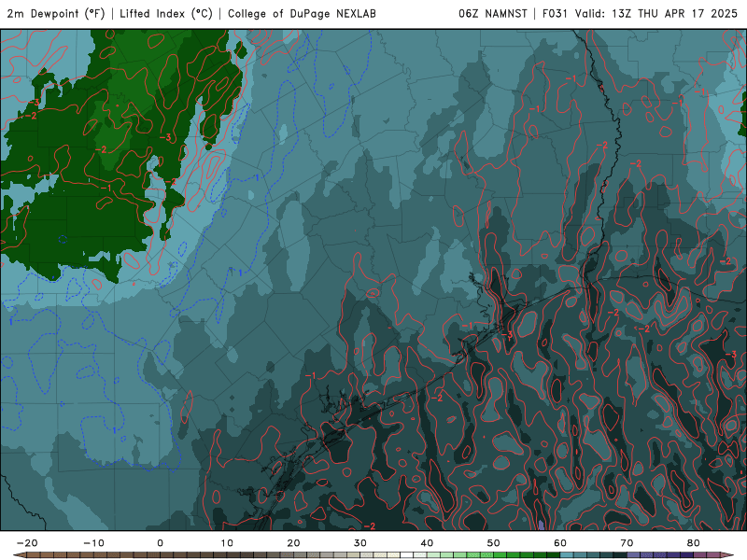This screenshot has height=560, width=747.
Task: Click the "2m Dewpoint (°F)" title text
Action: click(56, 14)
